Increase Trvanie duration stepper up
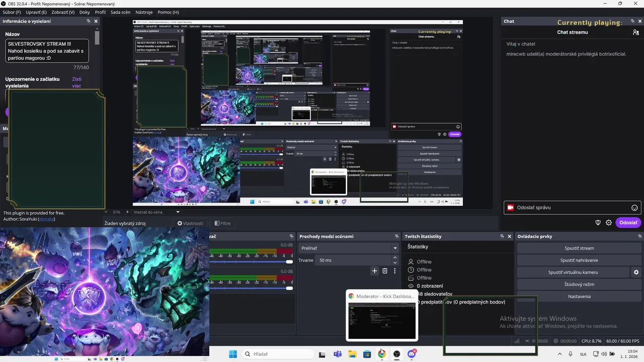Image resolution: width=644 pixels, height=362 pixels. coord(395,257)
